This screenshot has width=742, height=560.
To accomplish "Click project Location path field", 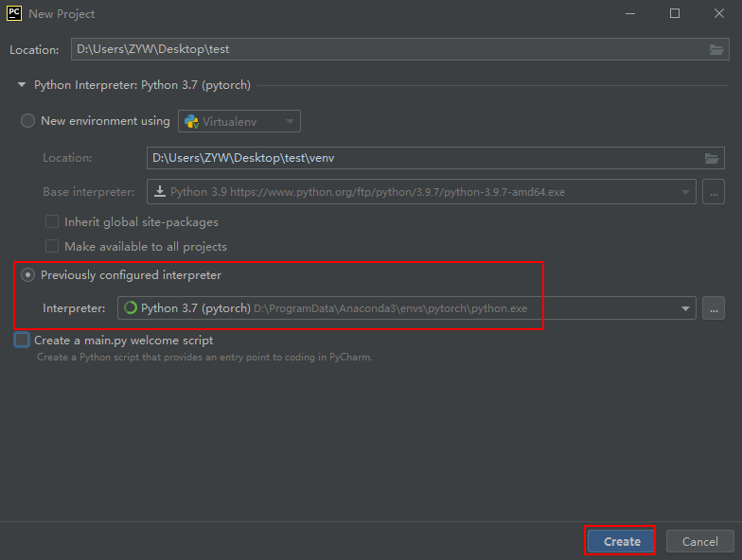I will coord(399,49).
